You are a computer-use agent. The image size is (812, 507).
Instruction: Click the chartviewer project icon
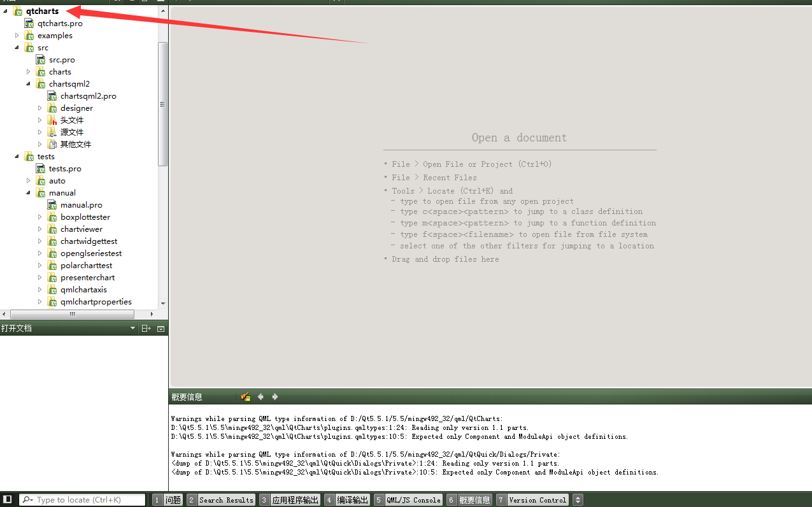tap(52, 229)
